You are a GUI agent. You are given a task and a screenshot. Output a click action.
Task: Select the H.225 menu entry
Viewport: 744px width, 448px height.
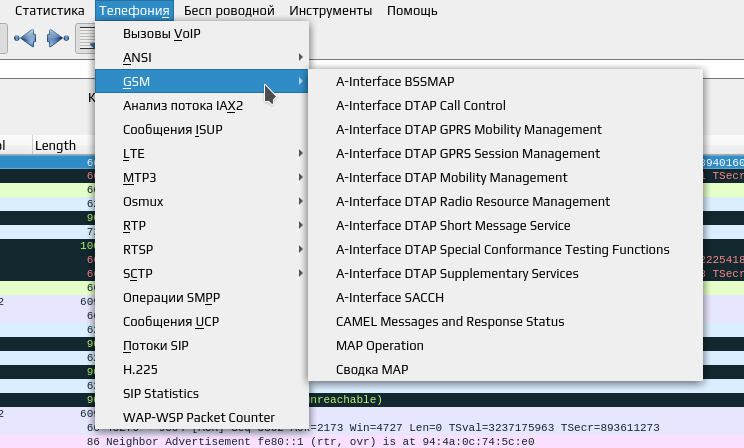202,369
